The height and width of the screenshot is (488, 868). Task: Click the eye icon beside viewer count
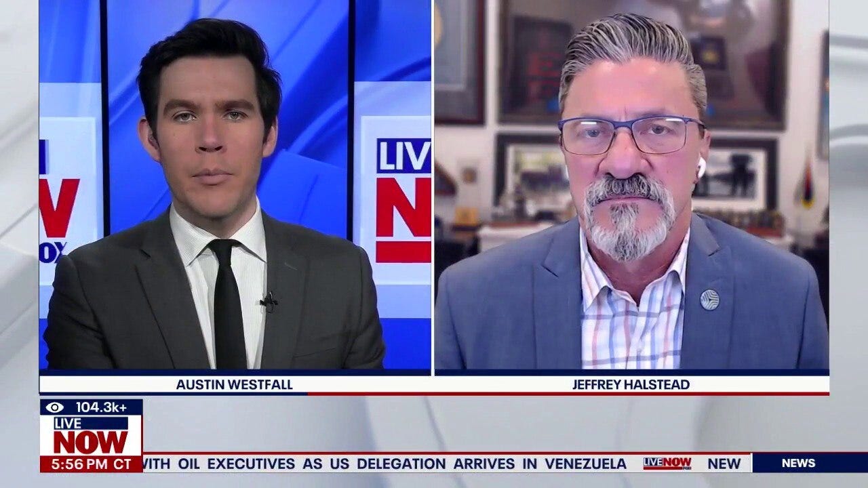tap(55, 407)
